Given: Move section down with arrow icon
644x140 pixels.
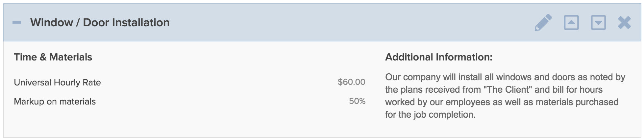Looking at the screenshot, I should [598, 23].
